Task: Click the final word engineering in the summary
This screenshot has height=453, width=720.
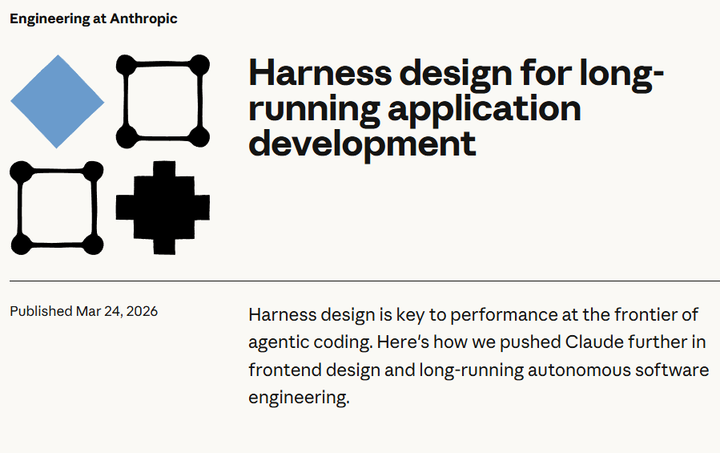Action: pyautogui.click(x=299, y=397)
